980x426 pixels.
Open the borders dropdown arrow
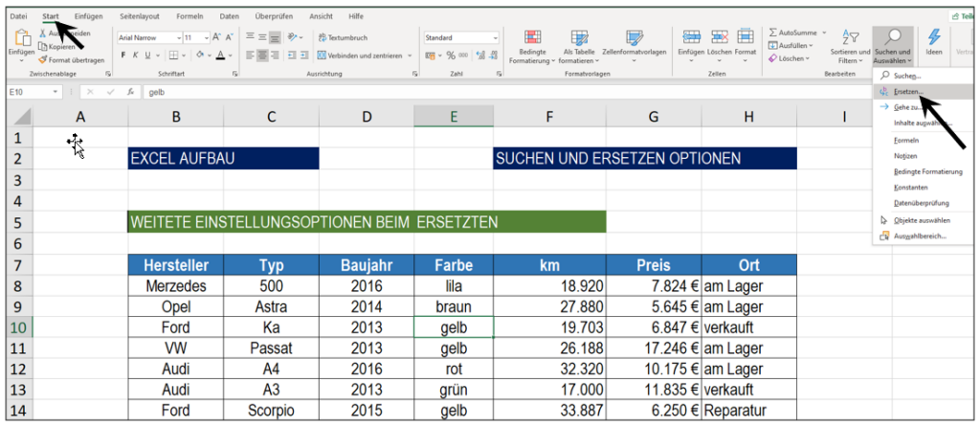tap(185, 56)
